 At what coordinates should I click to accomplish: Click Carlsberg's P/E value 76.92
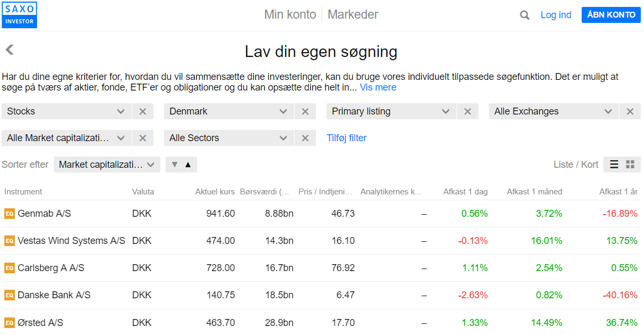point(343,268)
